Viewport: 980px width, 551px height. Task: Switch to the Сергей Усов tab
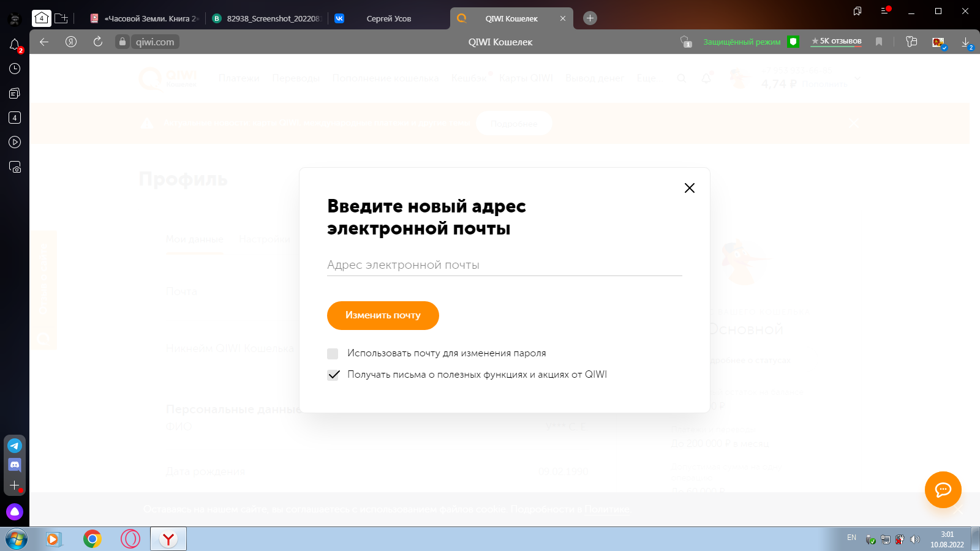[x=388, y=18]
